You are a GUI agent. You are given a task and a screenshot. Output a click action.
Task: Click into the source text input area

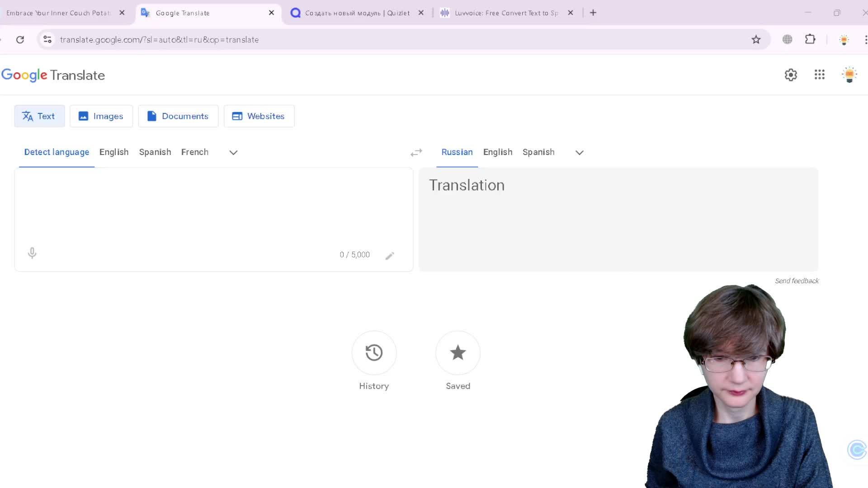click(x=212, y=208)
